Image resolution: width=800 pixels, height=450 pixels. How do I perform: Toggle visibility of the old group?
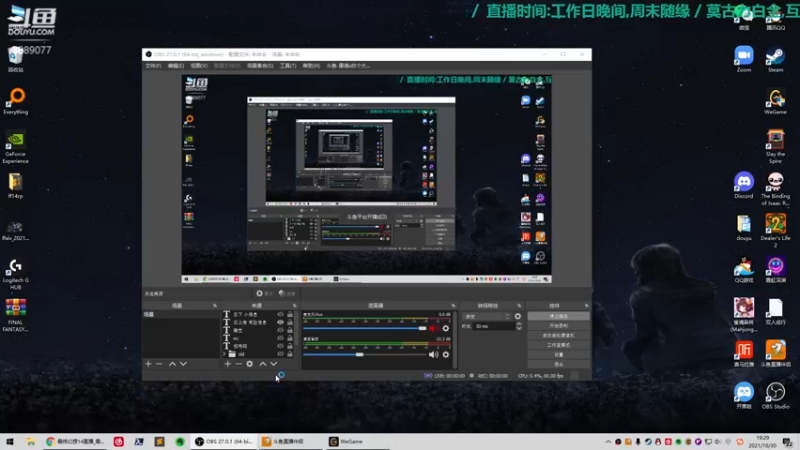click(280, 354)
